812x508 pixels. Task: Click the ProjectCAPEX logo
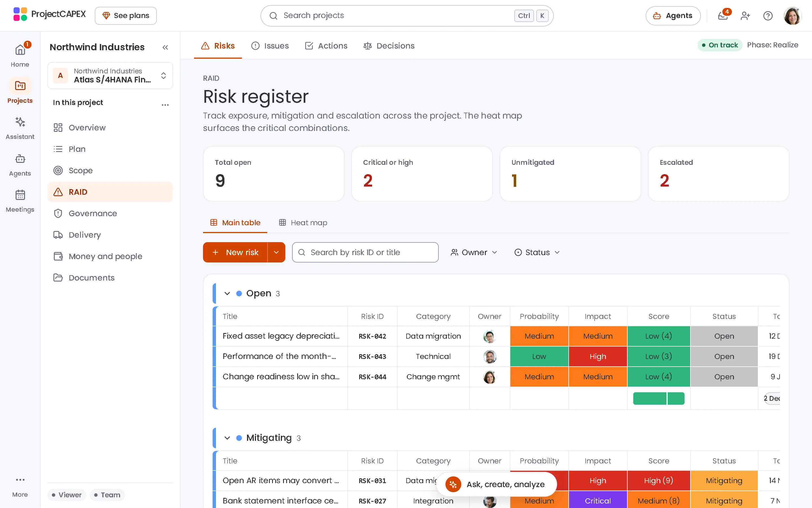click(49, 14)
